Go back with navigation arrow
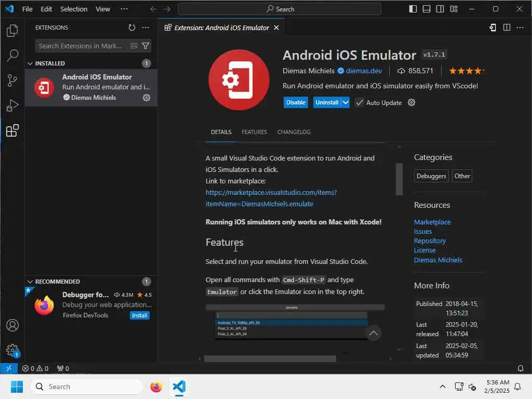This screenshot has height=399, width=532. pos(153,9)
